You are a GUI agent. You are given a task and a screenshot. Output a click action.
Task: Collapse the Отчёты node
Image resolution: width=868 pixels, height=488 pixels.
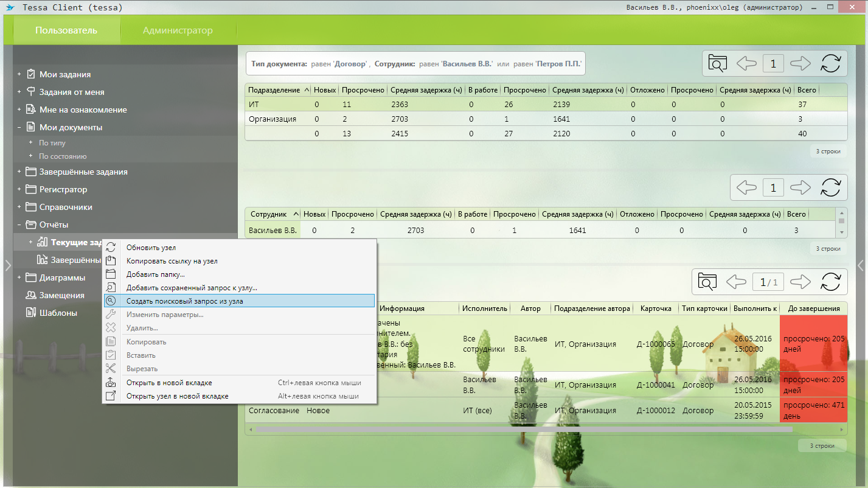coord(19,225)
